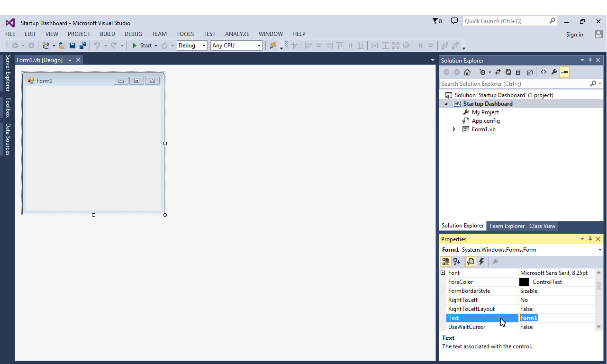The height and width of the screenshot is (364, 607).
Task: Click the Sign in link
Action: pos(575,34)
